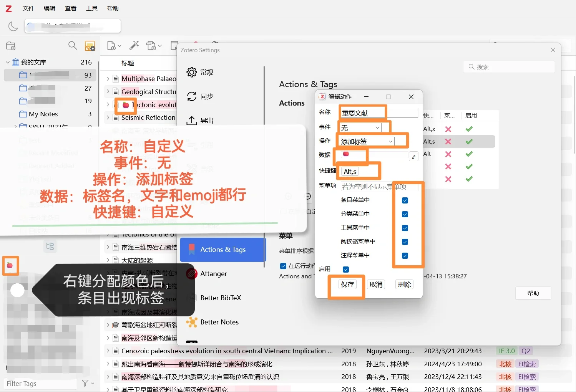Screen dimensions: 576x392
Task: Disable the 启用 checkbox in the edit dialog
Action: pos(346,269)
